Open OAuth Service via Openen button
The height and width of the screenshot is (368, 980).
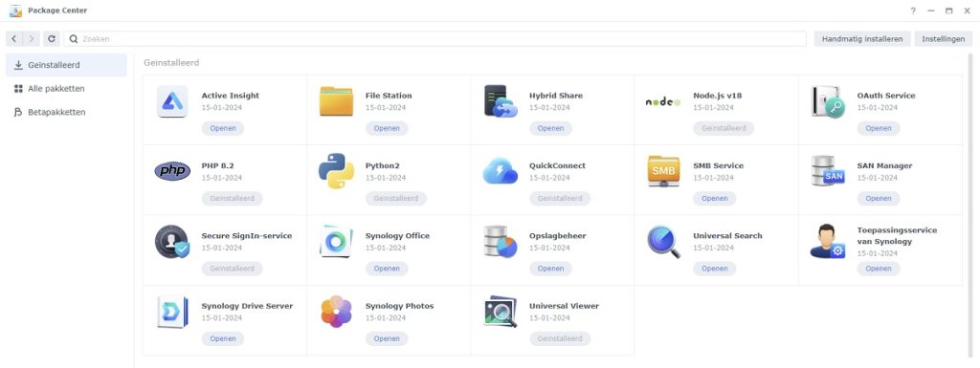(879, 128)
